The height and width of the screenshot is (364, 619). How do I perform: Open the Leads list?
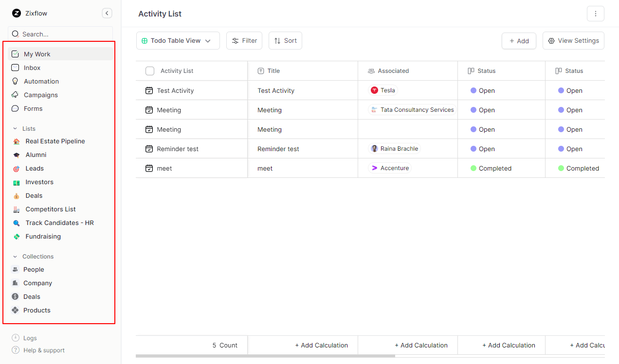tap(34, 168)
